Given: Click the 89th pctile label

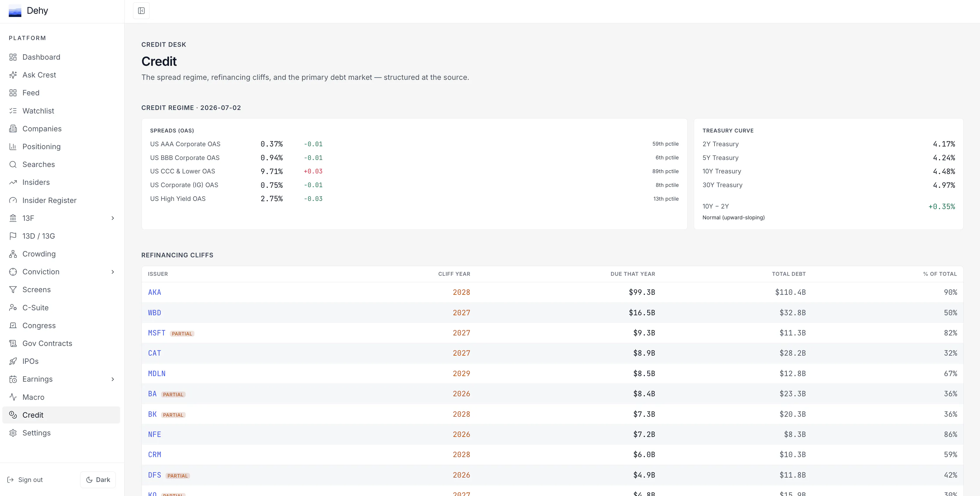Looking at the screenshot, I should click(665, 171).
